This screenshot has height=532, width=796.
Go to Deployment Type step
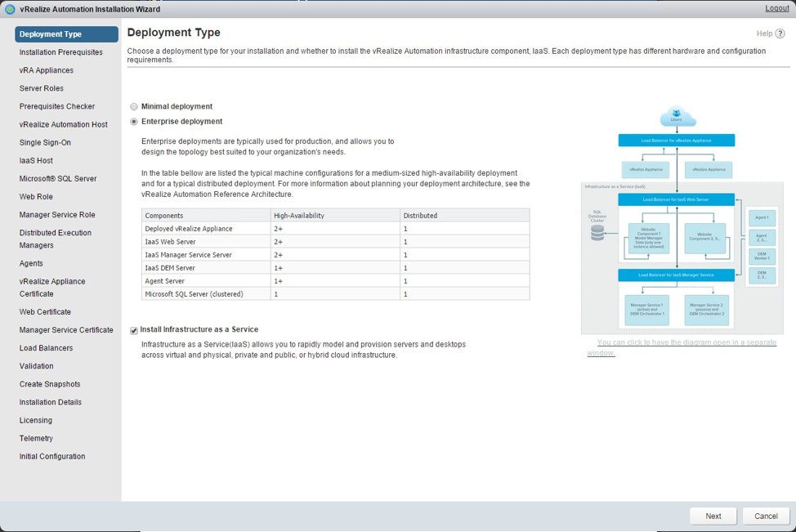coord(66,34)
